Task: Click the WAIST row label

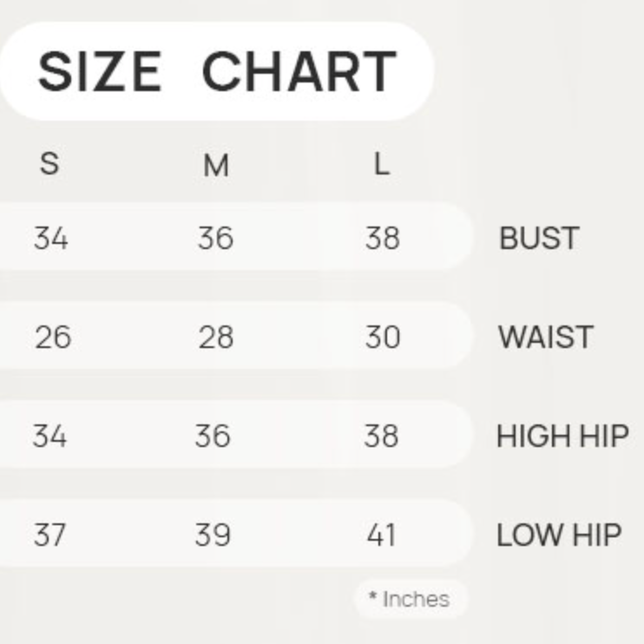Action: pos(545,337)
